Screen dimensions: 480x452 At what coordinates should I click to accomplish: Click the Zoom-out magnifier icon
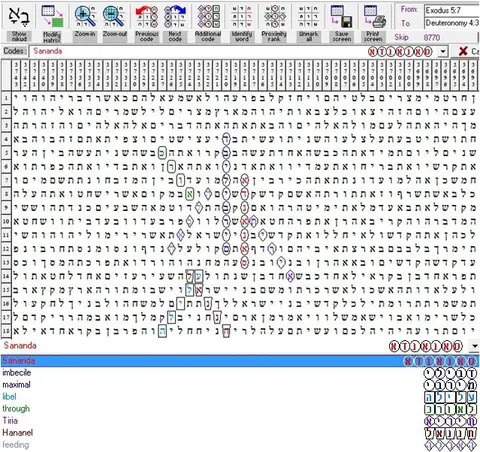click(x=114, y=16)
